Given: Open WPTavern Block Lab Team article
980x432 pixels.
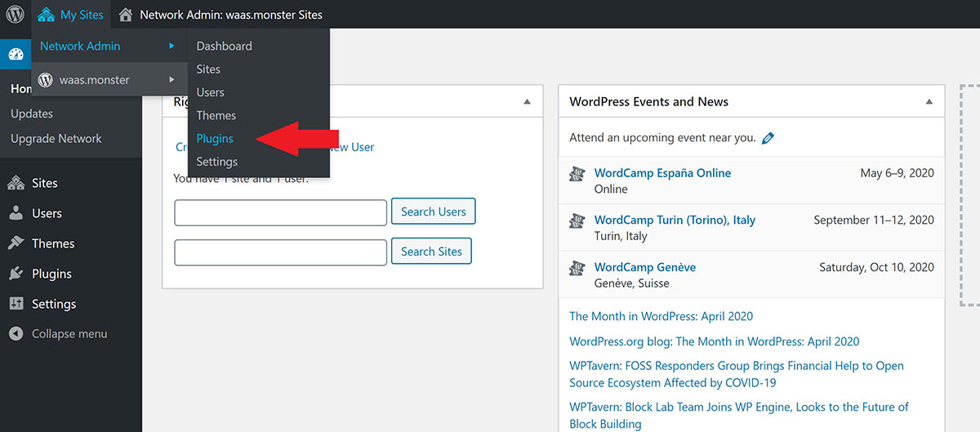Looking at the screenshot, I should (739, 415).
